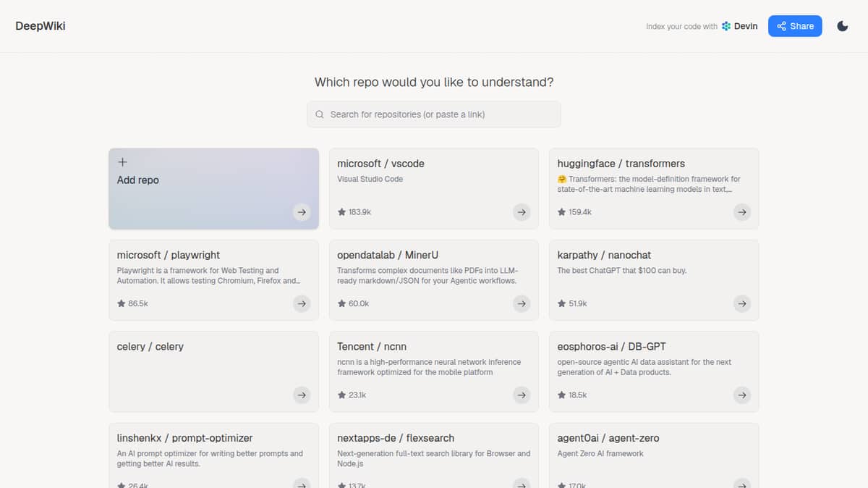Screen dimensions: 868x488
Task: Click the share icon inside the Share button
Action: click(781, 26)
